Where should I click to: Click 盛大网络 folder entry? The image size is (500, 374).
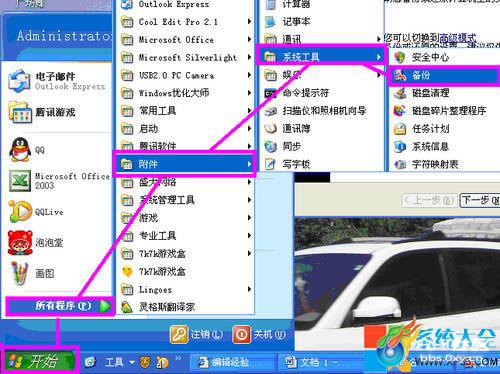[x=185, y=182]
